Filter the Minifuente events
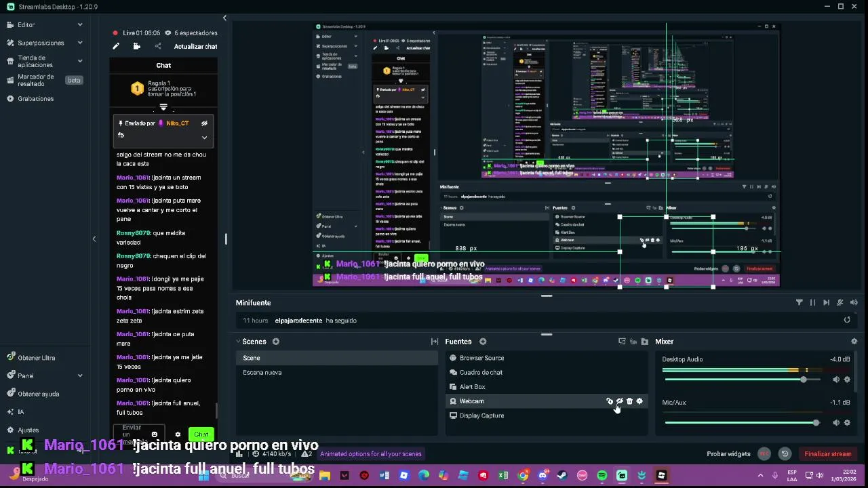This screenshot has height=488, width=868. coord(799,303)
